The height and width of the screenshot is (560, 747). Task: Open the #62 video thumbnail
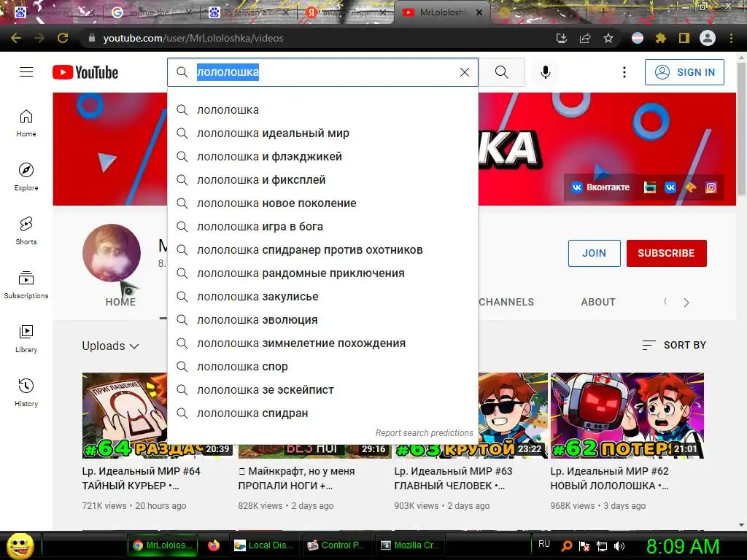[627, 415]
